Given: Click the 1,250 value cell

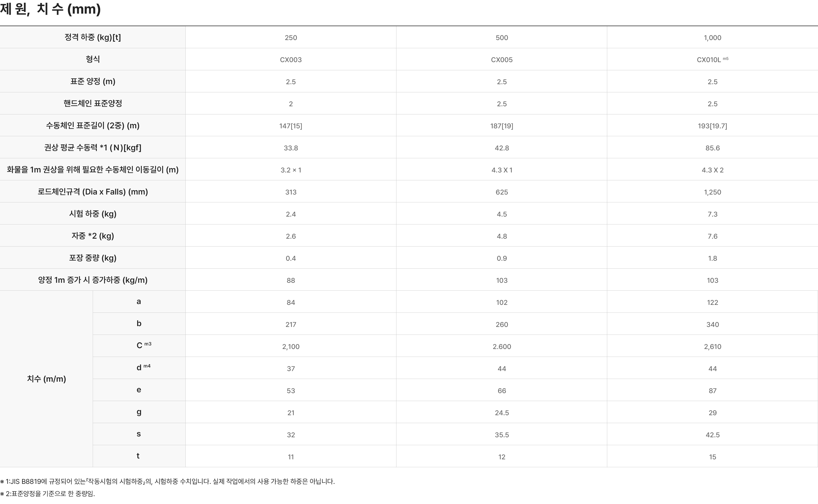Looking at the screenshot, I should tap(712, 192).
